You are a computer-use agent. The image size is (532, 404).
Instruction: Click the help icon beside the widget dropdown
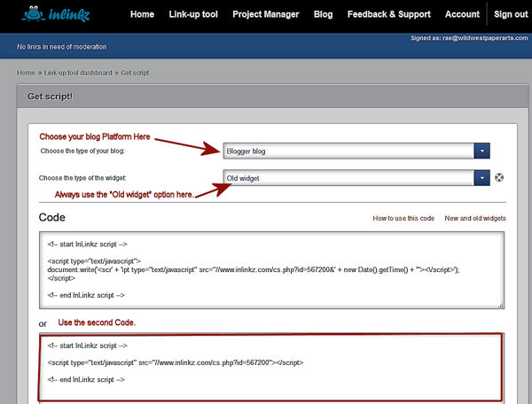coord(499,177)
